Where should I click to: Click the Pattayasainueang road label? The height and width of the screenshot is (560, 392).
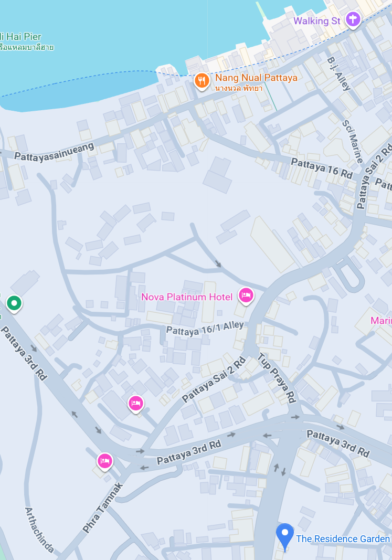pyautogui.click(x=54, y=153)
